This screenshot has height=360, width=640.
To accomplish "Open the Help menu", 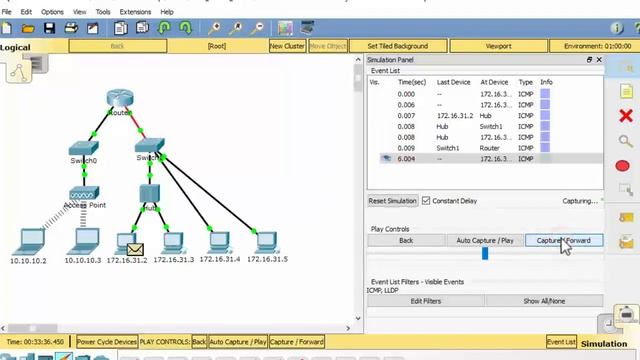I will point(167,12).
